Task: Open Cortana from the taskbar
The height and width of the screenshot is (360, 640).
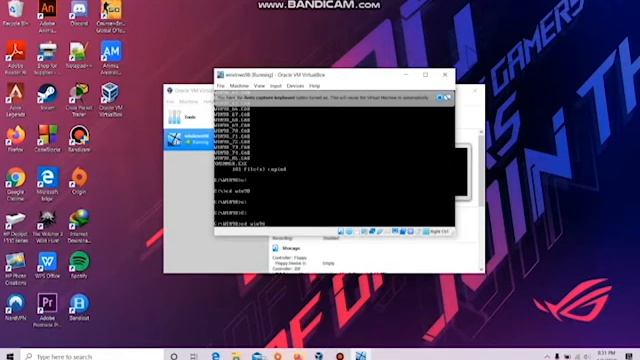Action: coord(174,356)
